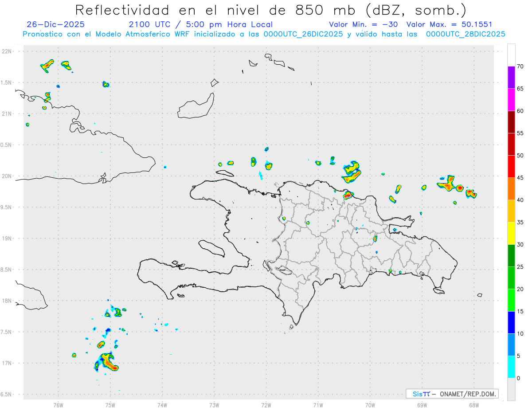Click the '71W' longitude label

(x=318, y=405)
